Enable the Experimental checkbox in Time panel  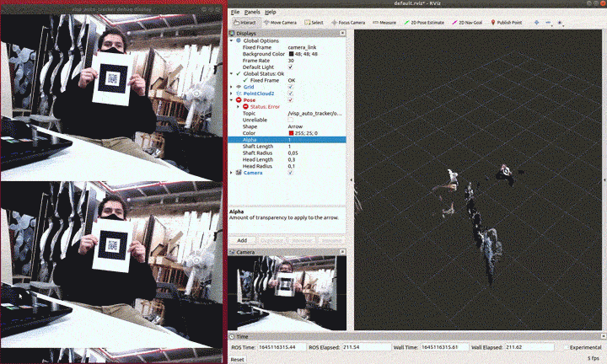click(565, 347)
